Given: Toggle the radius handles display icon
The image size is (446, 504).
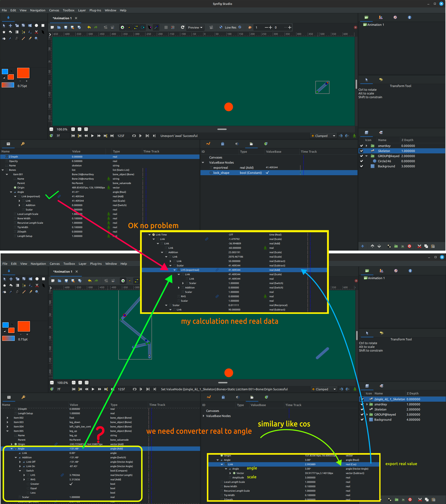Looking at the screenshot, I should coord(143,27).
